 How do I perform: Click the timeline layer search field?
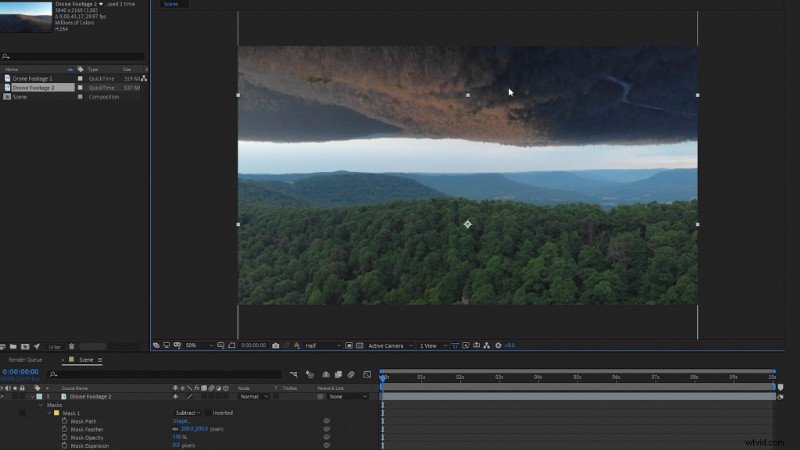[165, 374]
